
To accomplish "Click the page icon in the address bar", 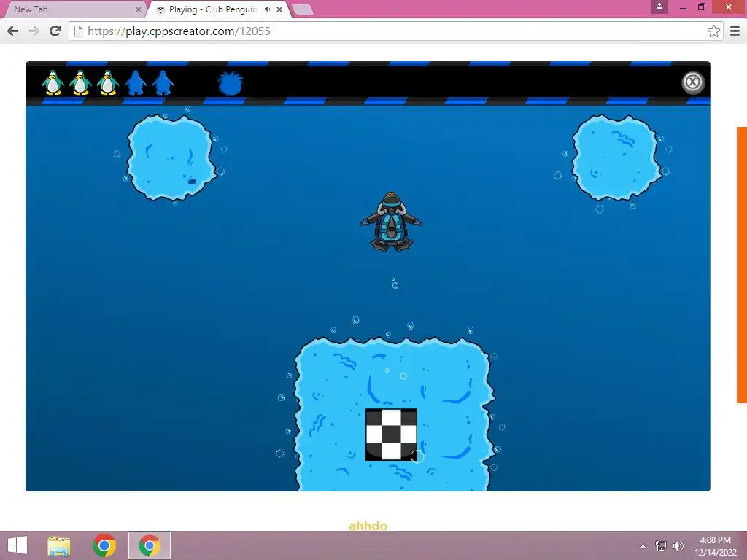I will (x=79, y=31).
